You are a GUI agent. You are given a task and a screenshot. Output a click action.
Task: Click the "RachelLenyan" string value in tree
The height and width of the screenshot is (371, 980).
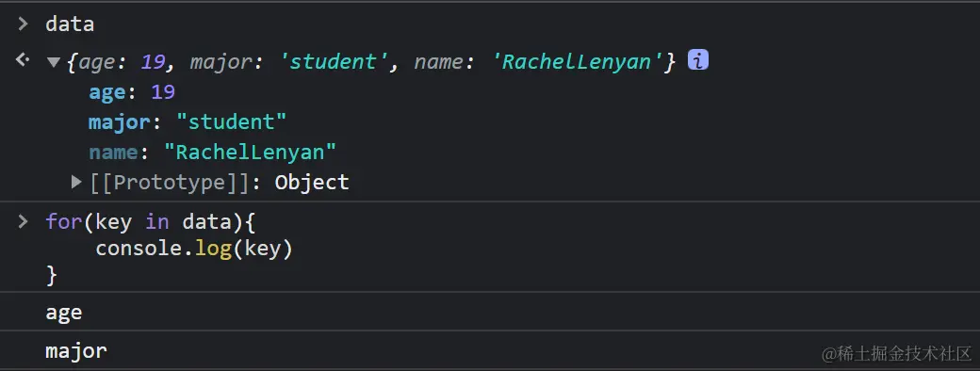250,153
